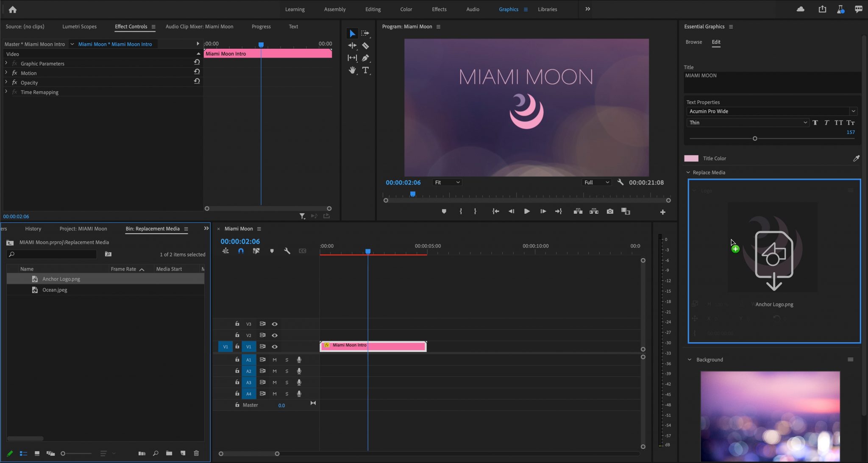Open the timeline settings wrench menu
The height and width of the screenshot is (463, 868).
pyautogui.click(x=287, y=251)
